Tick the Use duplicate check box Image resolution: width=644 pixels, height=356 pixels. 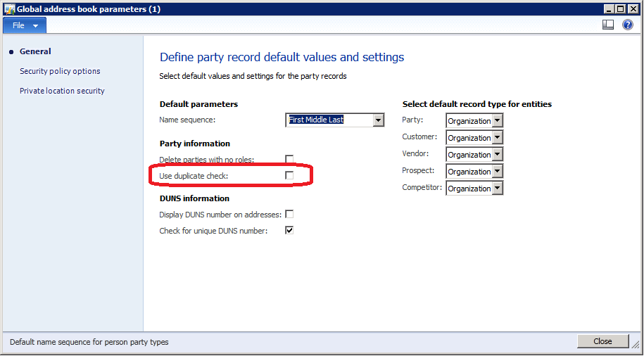(289, 176)
